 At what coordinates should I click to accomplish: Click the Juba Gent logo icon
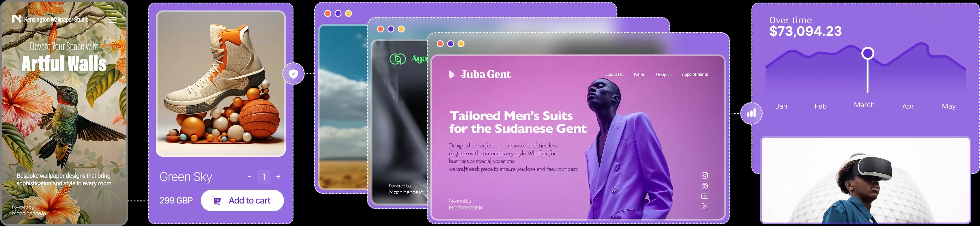(x=452, y=74)
